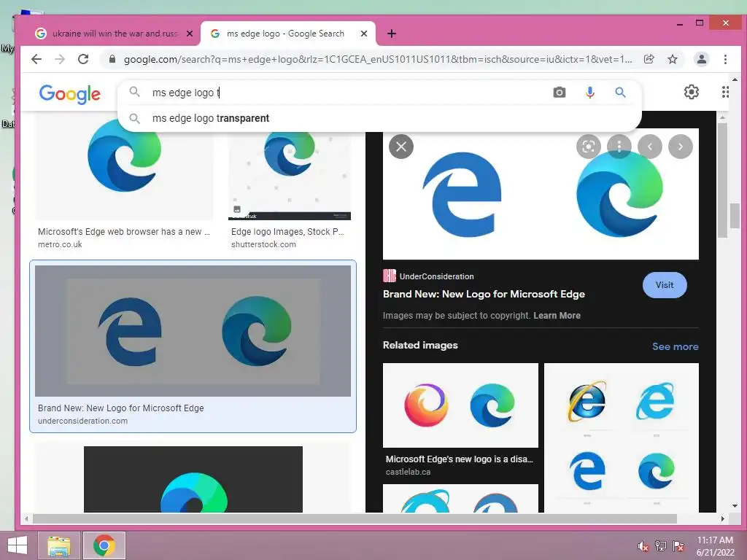
Task: Go back using the browser back arrow
Action: [36, 59]
